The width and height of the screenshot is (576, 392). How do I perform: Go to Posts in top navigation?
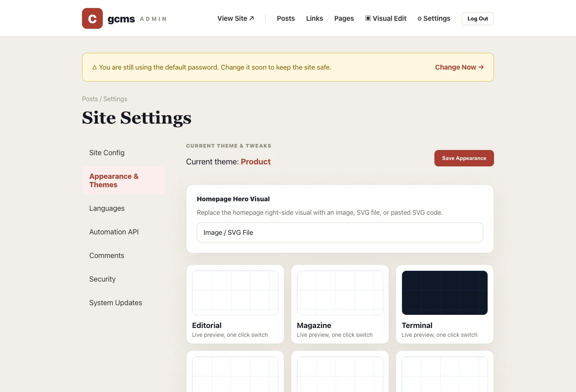click(286, 18)
